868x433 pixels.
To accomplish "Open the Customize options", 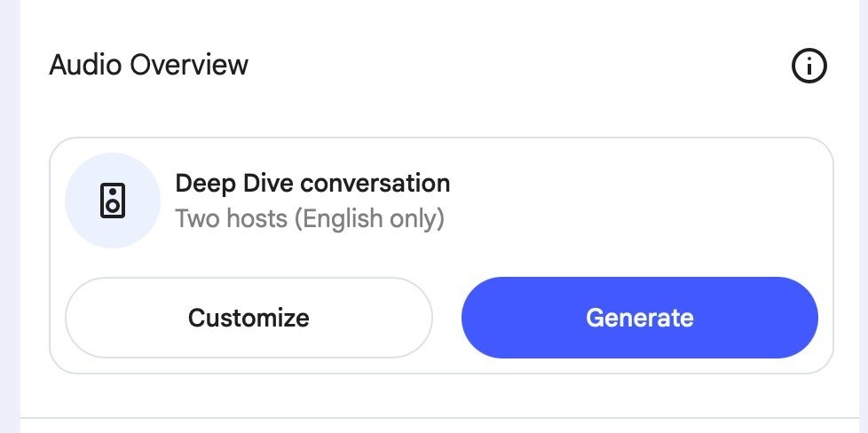I will [249, 318].
